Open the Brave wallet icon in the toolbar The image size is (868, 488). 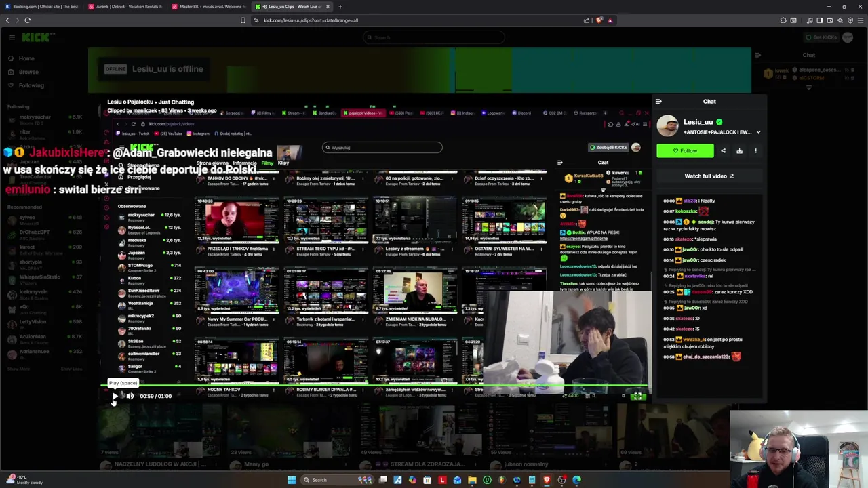click(x=830, y=20)
